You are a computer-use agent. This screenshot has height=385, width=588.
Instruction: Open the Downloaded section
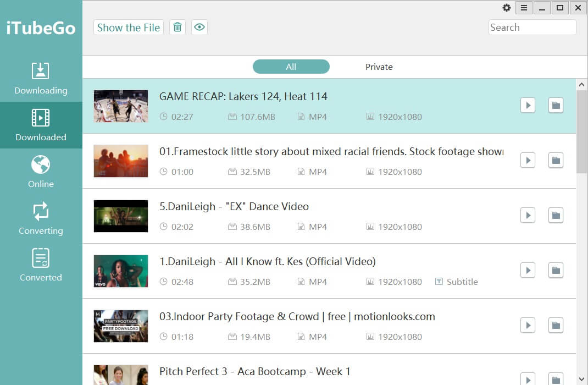coord(41,125)
